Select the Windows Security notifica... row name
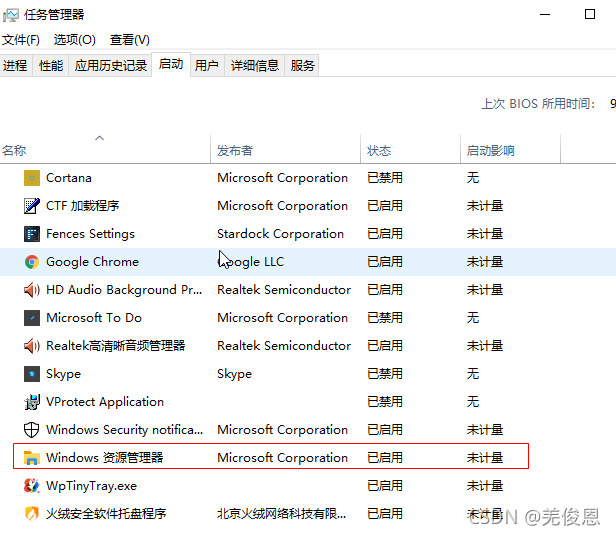The image size is (616, 535). [125, 430]
